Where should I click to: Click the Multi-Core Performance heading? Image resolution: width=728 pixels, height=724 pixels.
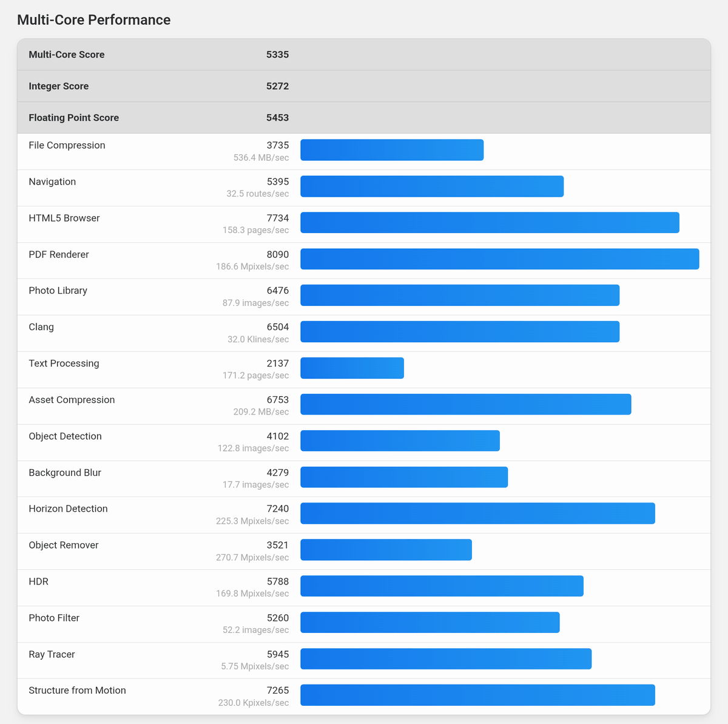click(93, 20)
